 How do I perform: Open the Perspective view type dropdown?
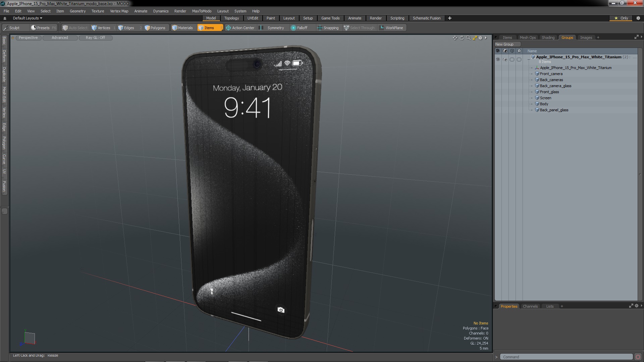(28, 38)
